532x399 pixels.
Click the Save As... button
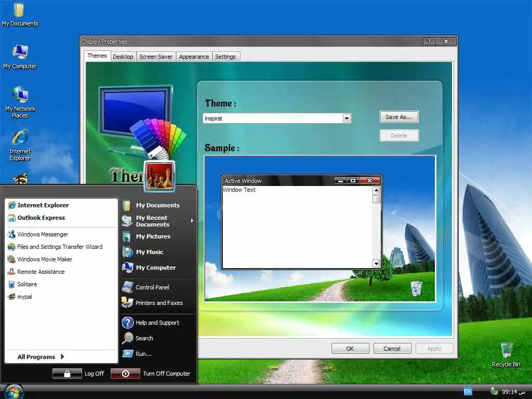(399, 117)
